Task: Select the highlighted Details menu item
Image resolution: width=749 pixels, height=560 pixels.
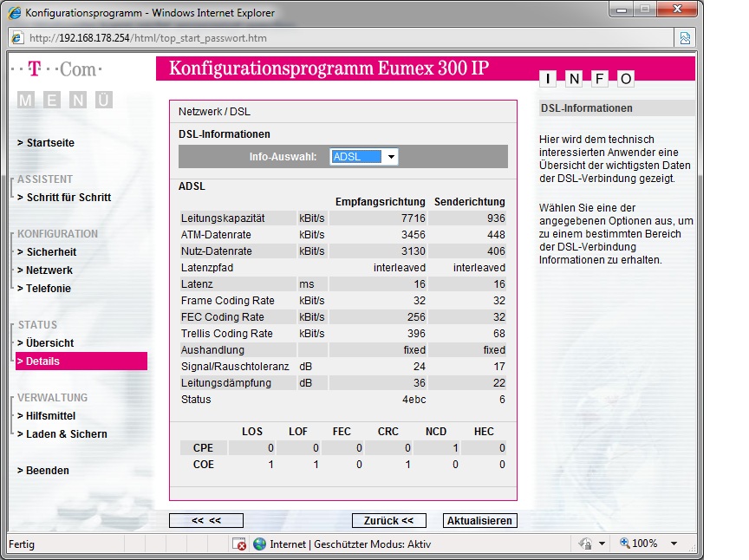Action: 81,361
